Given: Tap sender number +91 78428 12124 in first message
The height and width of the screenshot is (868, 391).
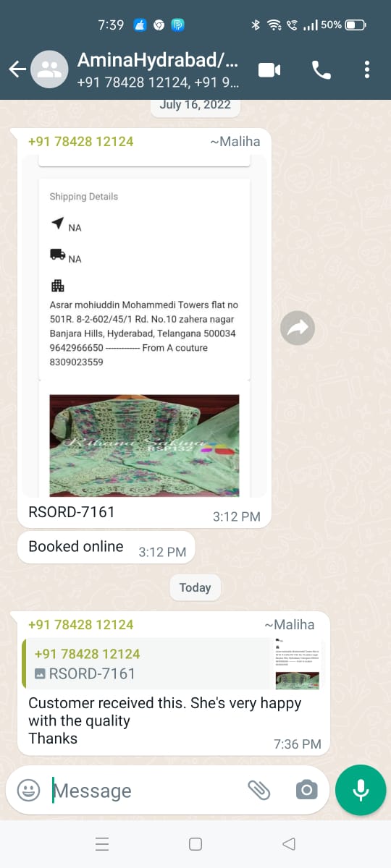Looking at the screenshot, I should (x=80, y=141).
